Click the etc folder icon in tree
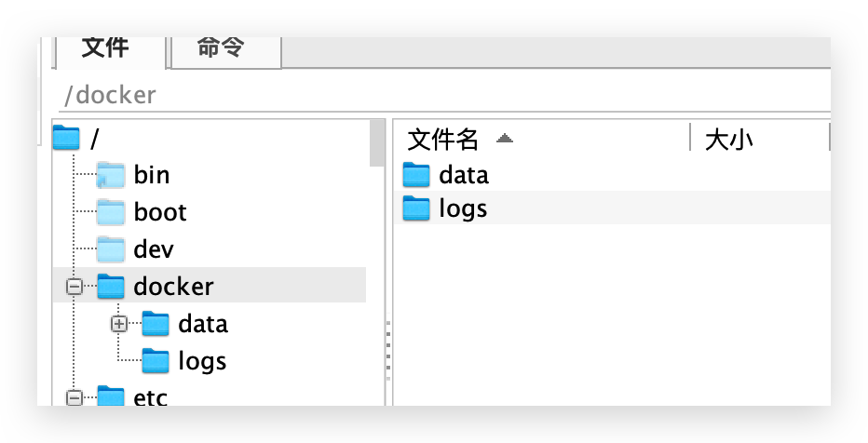The height and width of the screenshot is (443, 868). [110, 396]
